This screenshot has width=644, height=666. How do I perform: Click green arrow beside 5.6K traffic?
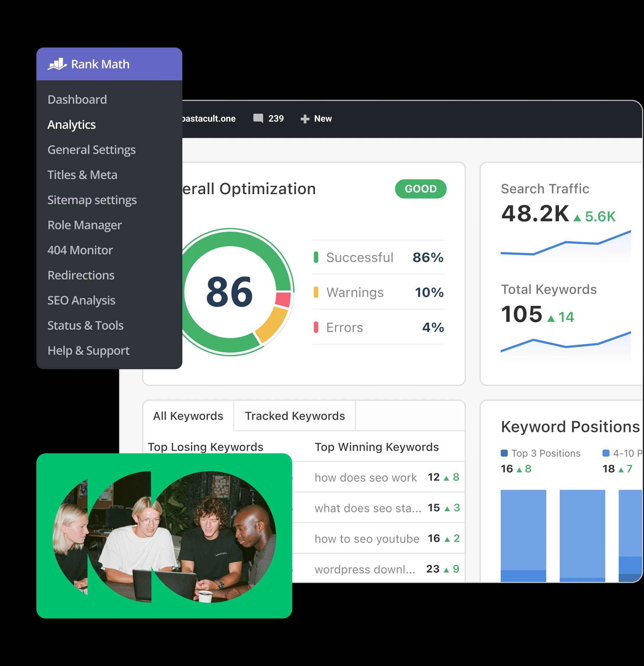coord(577,218)
